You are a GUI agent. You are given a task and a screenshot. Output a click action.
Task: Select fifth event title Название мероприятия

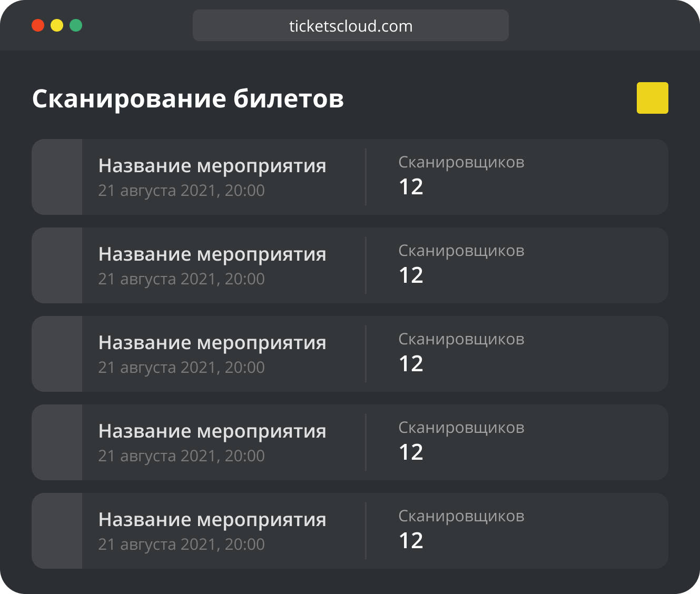[212, 520]
